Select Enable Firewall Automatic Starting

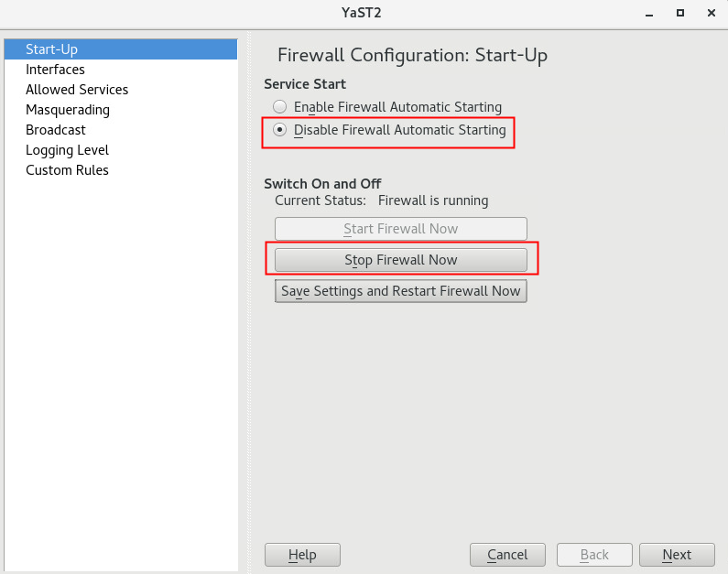coord(280,107)
